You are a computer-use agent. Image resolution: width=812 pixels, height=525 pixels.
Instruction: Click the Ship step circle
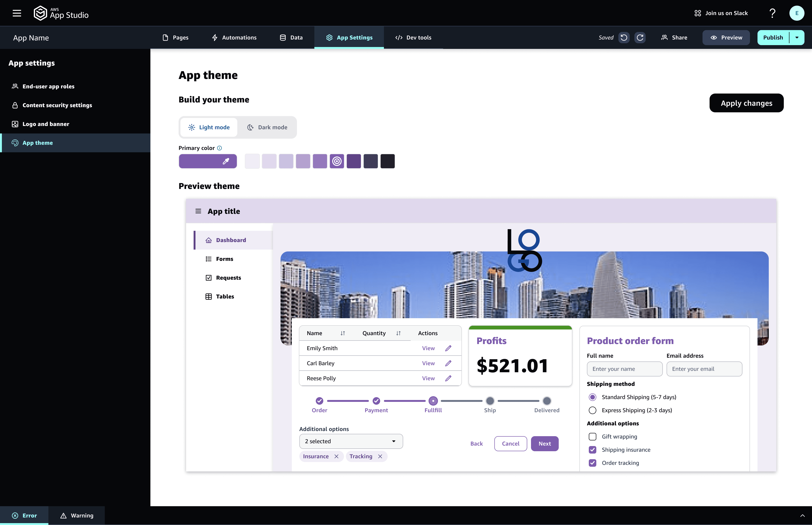tap(490, 401)
